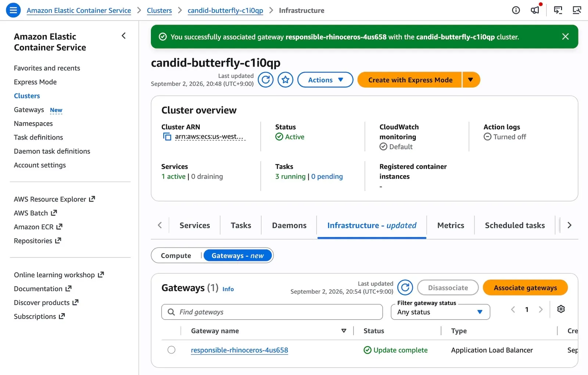Open the CloudShell icon in top bar
This screenshot has width=588, height=375.
558,10
